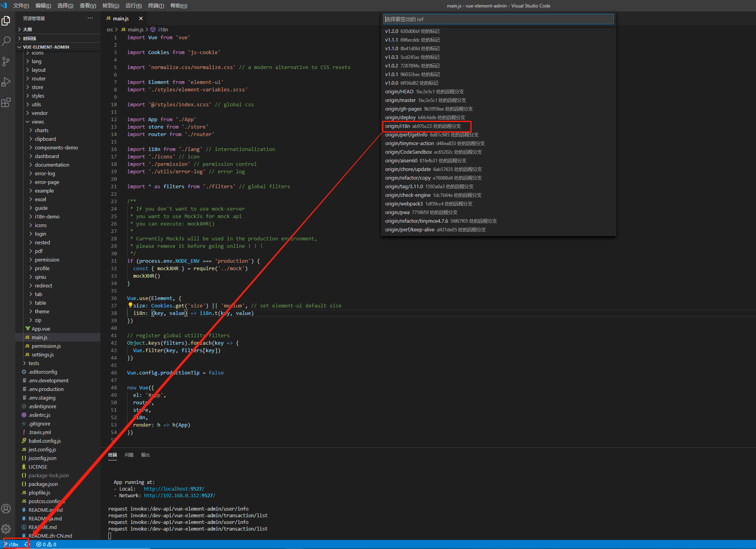Image resolution: width=756 pixels, height=549 pixels.
Task: Click the Accounts icon in activity bar
Action: pos(6,509)
